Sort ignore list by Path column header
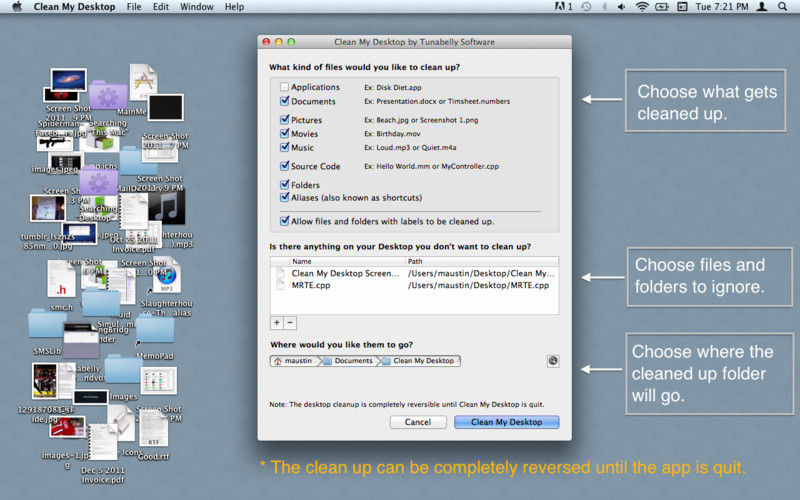Image resolution: width=800 pixels, height=500 pixels. (x=482, y=261)
